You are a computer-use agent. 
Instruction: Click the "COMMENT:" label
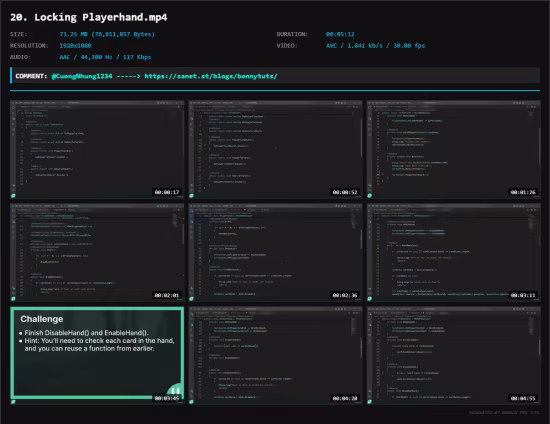point(31,76)
